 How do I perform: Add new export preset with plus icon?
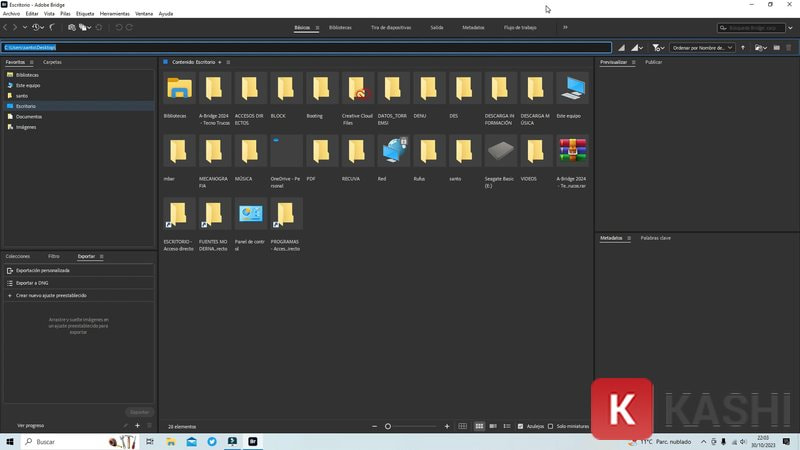137,425
